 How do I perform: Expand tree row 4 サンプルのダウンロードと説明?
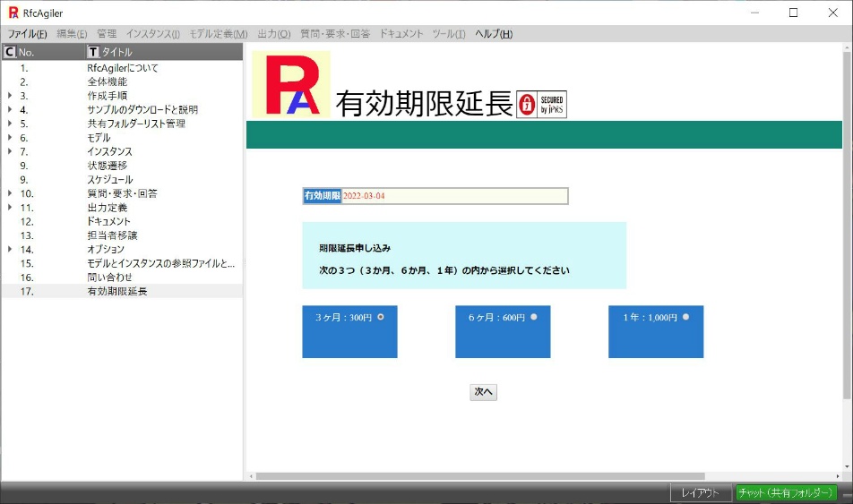point(10,109)
